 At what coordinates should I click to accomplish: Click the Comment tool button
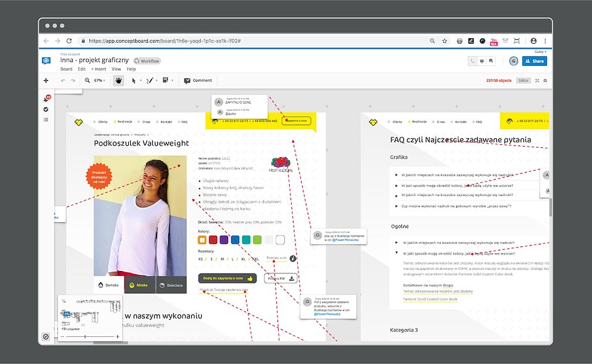(198, 80)
